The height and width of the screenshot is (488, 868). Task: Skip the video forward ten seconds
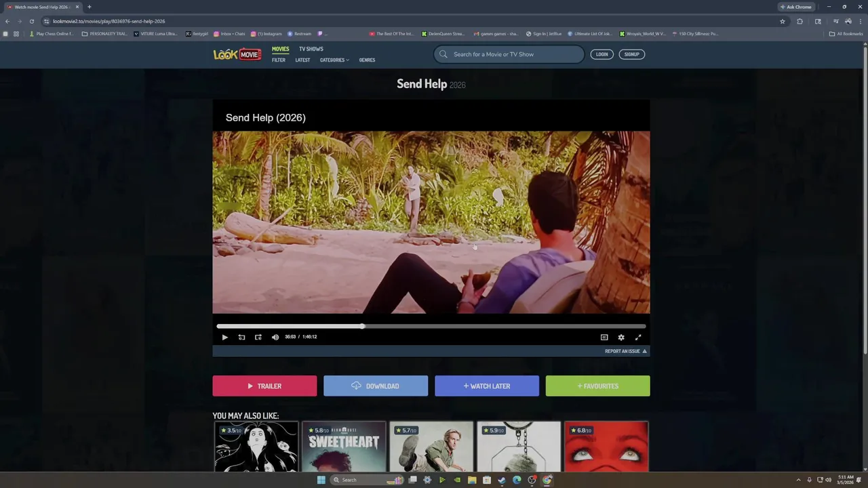point(258,337)
